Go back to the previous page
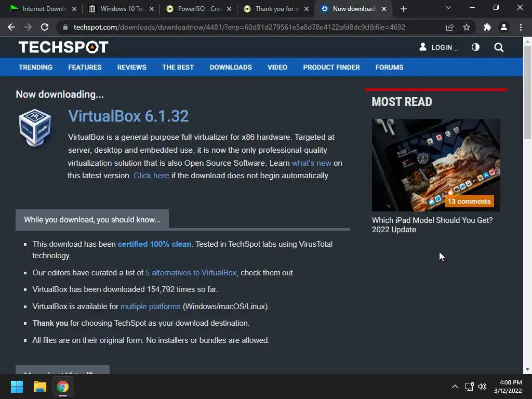The image size is (532, 399). [x=11, y=27]
